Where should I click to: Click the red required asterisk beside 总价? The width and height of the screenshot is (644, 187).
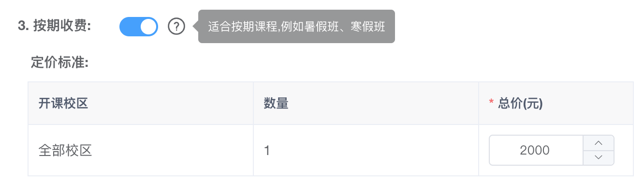(x=492, y=103)
